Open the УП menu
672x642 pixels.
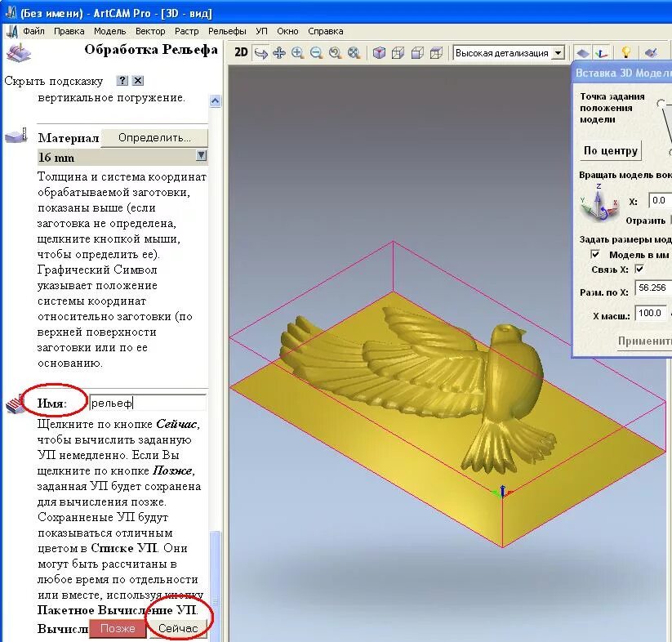click(261, 31)
